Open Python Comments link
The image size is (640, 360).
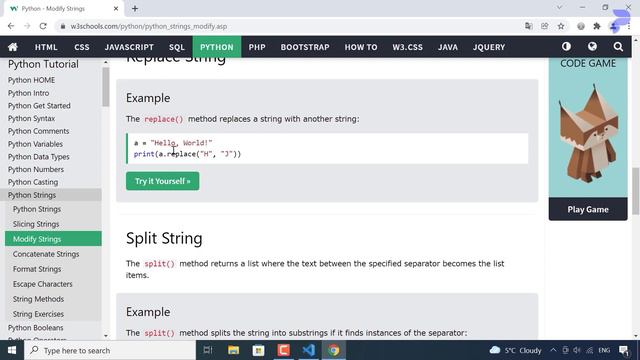coord(38,131)
